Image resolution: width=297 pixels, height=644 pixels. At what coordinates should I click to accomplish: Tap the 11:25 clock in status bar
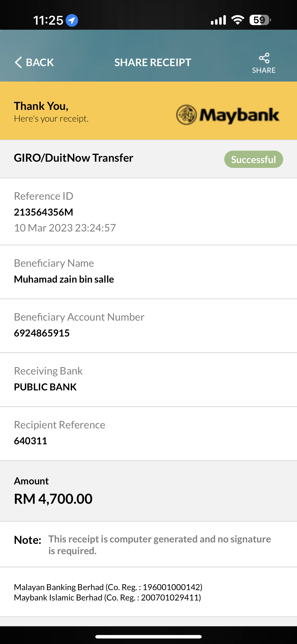48,20
